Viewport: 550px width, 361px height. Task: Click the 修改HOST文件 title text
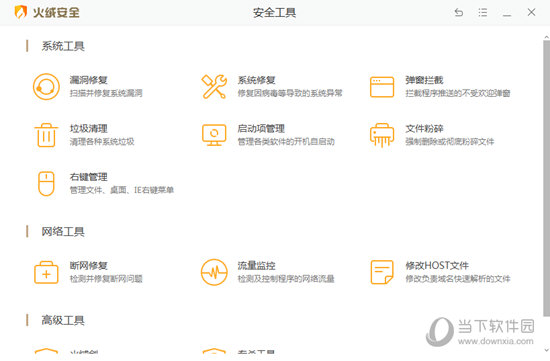coord(437,266)
